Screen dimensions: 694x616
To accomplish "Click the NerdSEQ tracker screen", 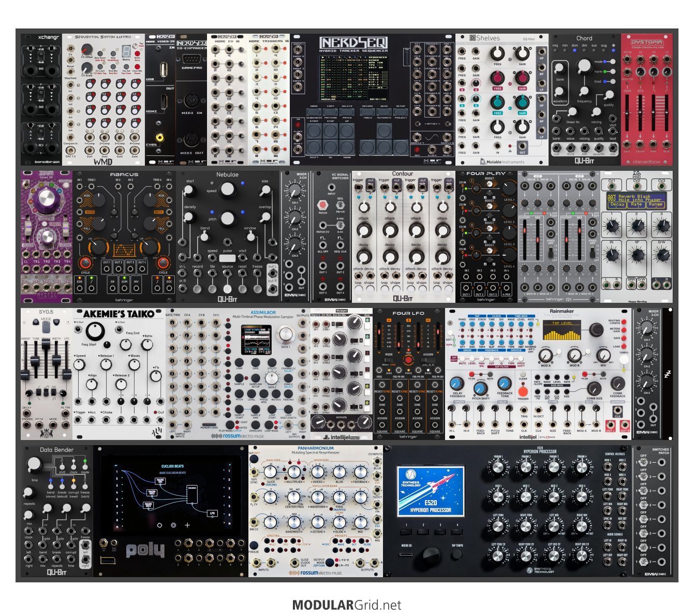I will pos(354,78).
